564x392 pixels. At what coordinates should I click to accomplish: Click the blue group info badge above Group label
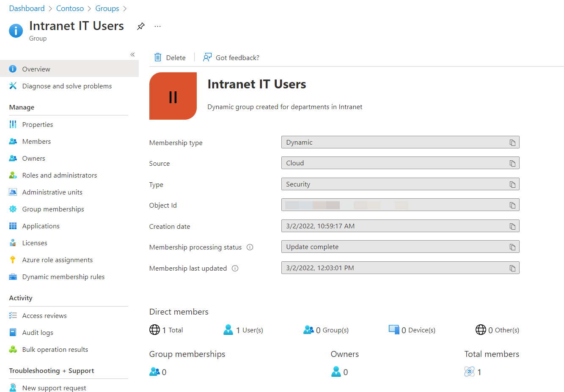(x=16, y=30)
